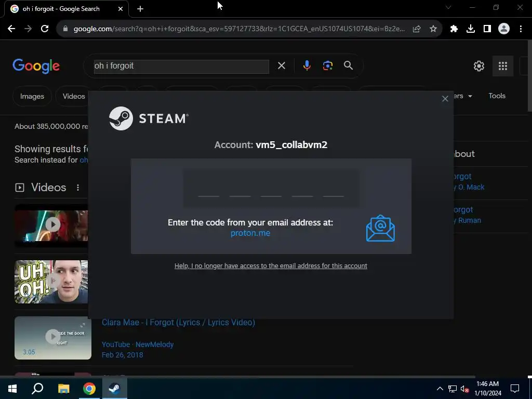Focus the last Steam code digit field
The width and height of the screenshot is (532, 399).
coord(333,189)
